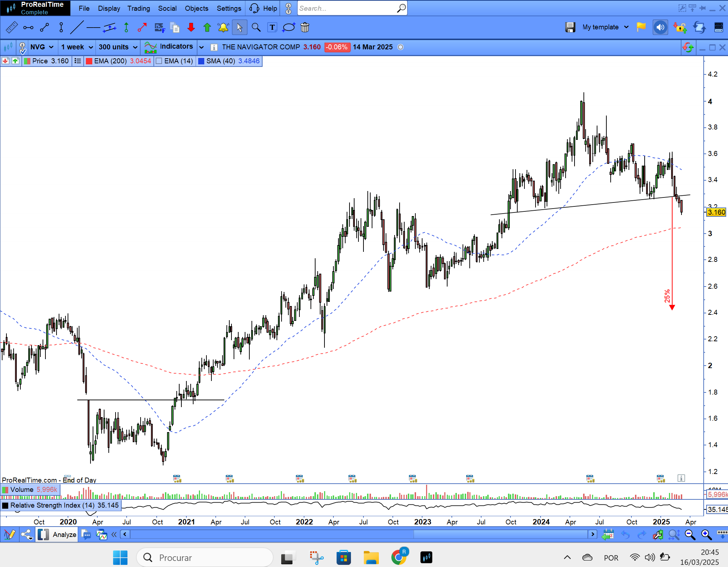Pick the horizontal line drawing tool

(x=93, y=28)
